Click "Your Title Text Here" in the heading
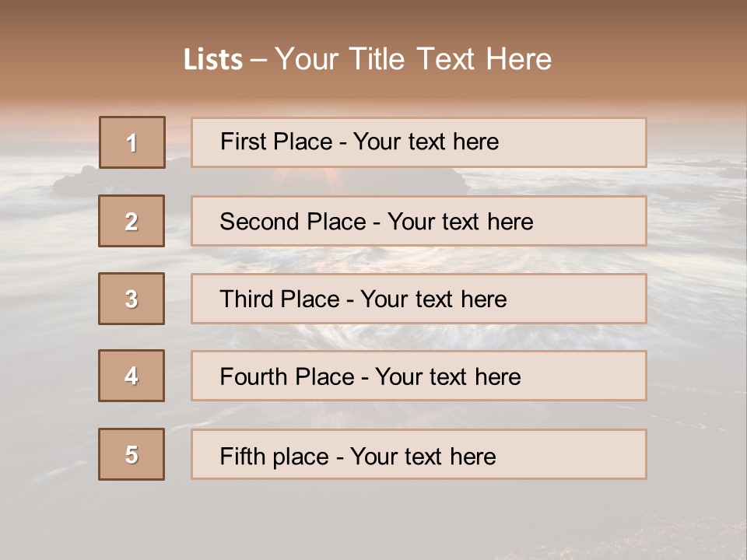Viewport: 747px width, 560px height. pyautogui.click(x=413, y=59)
